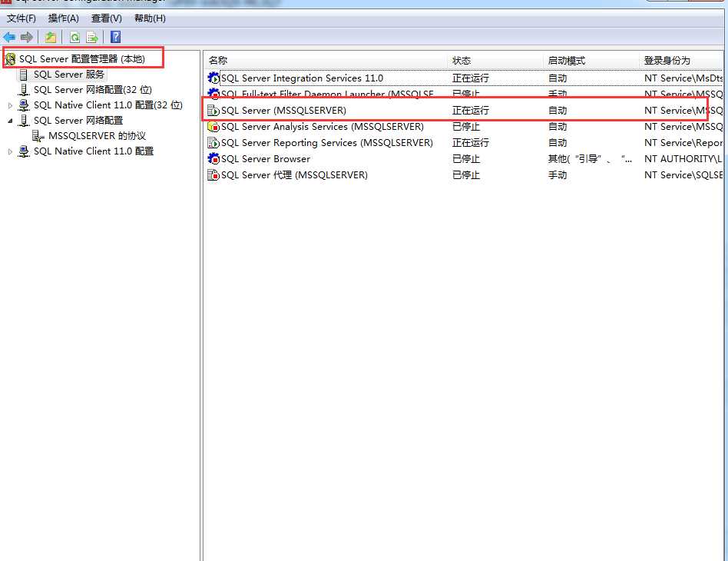Click 手动 start mode of SQL Server 代理 row

(x=558, y=175)
